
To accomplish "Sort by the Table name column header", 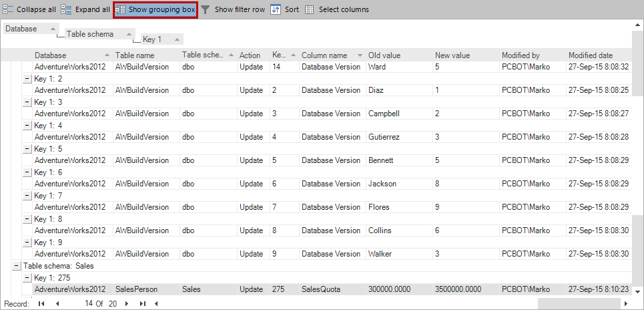I will point(146,55).
